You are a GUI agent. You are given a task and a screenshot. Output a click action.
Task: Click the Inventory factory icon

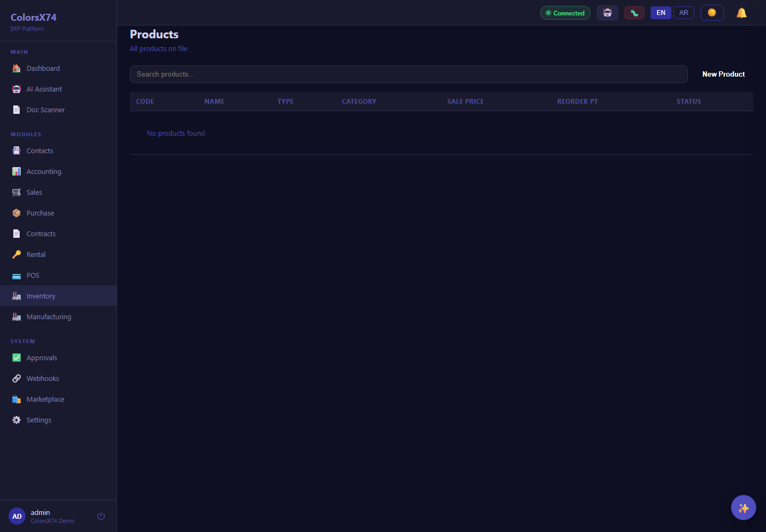pyautogui.click(x=16, y=296)
